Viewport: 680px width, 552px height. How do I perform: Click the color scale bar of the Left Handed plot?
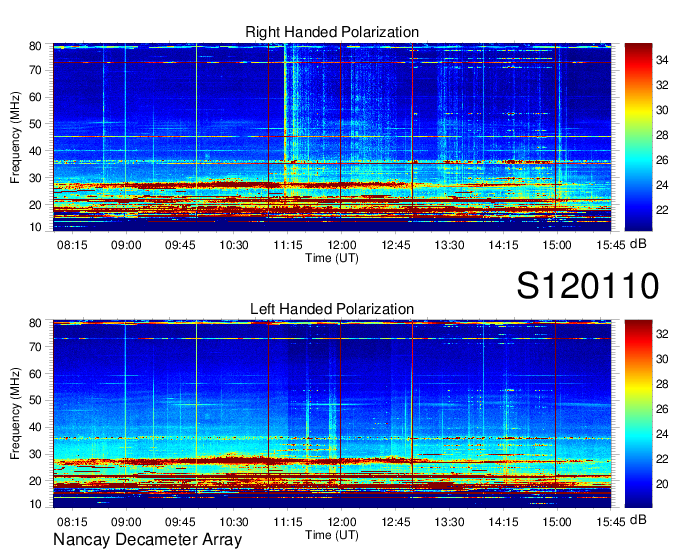(x=638, y=414)
